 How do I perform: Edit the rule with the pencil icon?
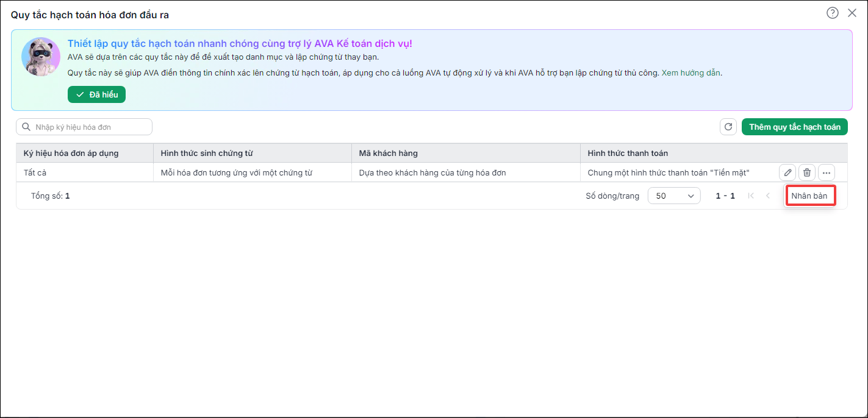(x=787, y=172)
